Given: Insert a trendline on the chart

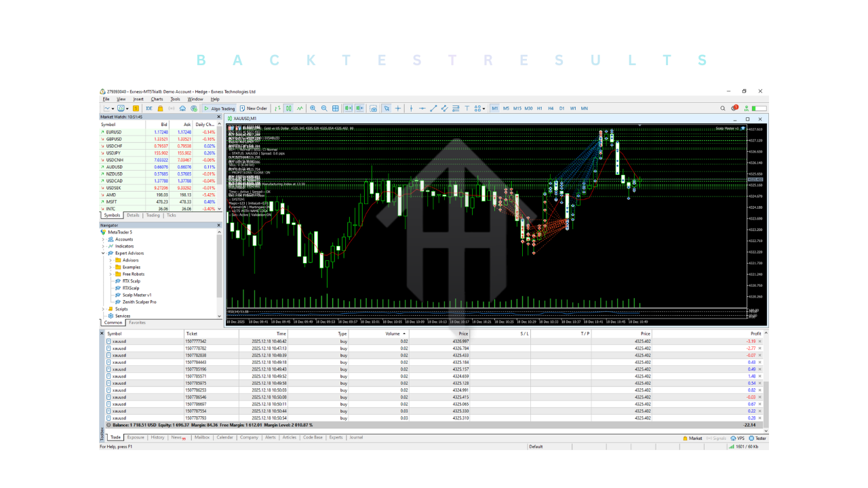Looking at the screenshot, I should [433, 108].
